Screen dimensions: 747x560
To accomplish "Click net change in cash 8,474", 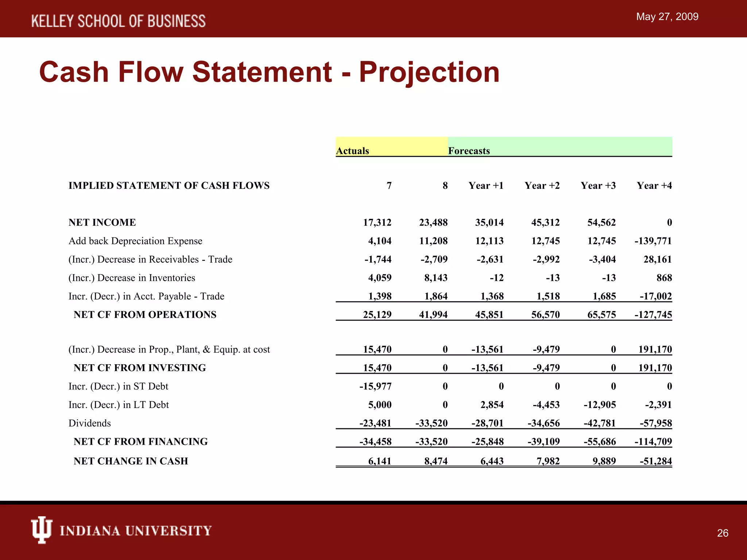I will point(436,461).
